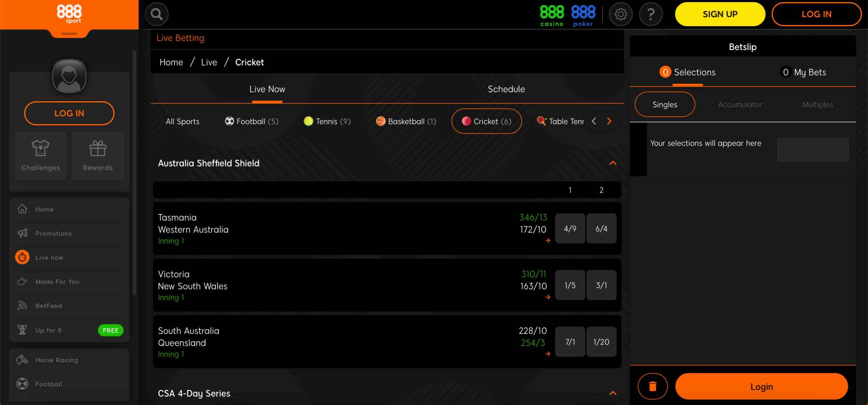The height and width of the screenshot is (405, 868).
Task: Click the yellow SIGN UP button
Action: coord(719,14)
